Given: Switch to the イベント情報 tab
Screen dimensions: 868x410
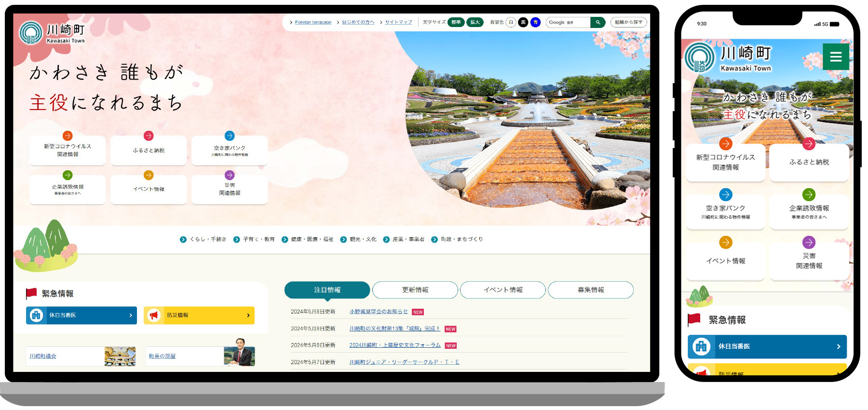Looking at the screenshot, I should [x=503, y=290].
